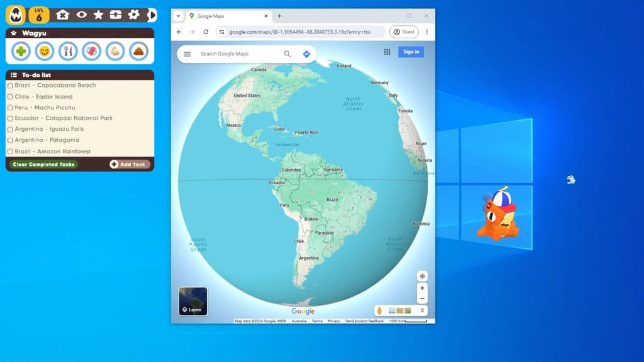Tick the Peru - Machu Picchu checkbox

[10, 107]
